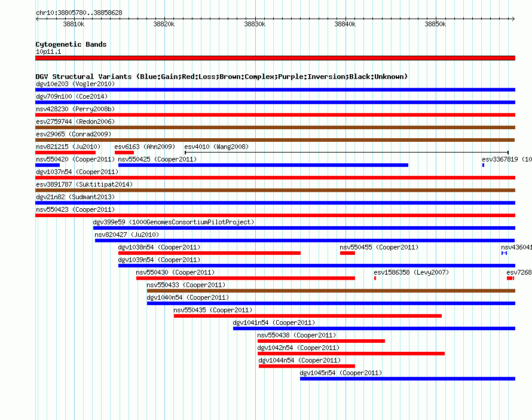Viewport: 532px width, 420px height.
Task: Click the nsv436041 variant label
Action: pos(516,247)
